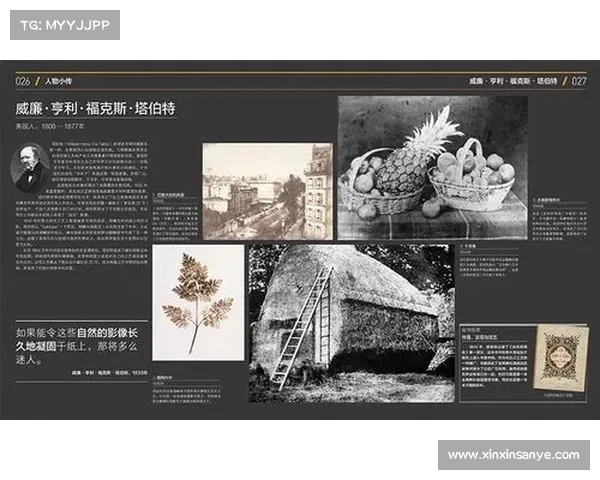Click the quote attribution line dated 1833
600x480 pixels.
coord(107,372)
